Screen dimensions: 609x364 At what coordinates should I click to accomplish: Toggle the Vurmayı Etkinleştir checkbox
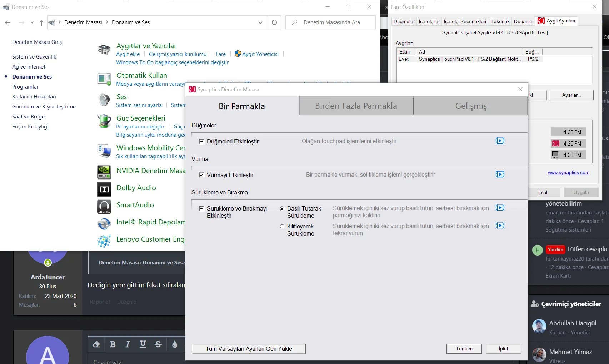point(201,175)
